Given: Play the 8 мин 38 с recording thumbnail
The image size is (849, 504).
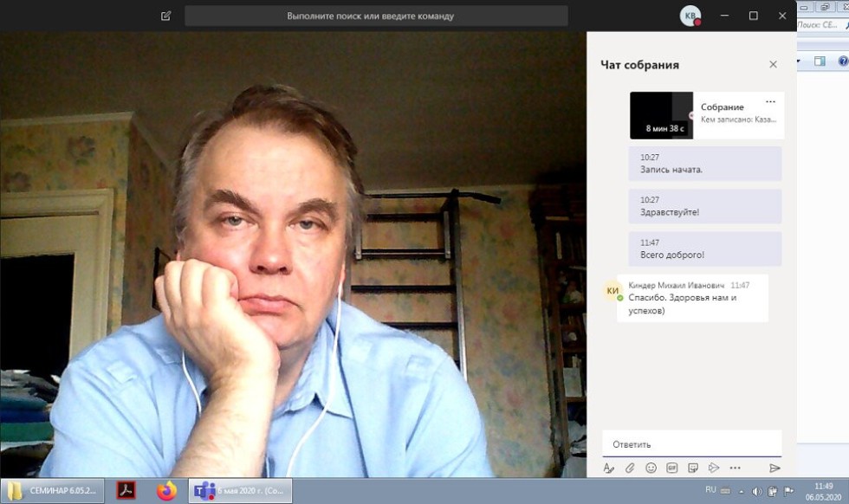Looking at the screenshot, I should coord(661,115).
